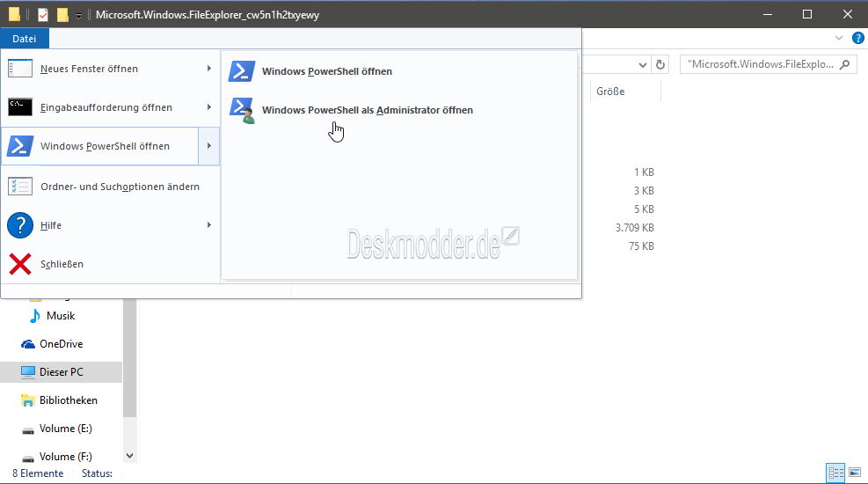Select Dieser PC in navigation pane
Screen dimensions: 868x484
61,372
